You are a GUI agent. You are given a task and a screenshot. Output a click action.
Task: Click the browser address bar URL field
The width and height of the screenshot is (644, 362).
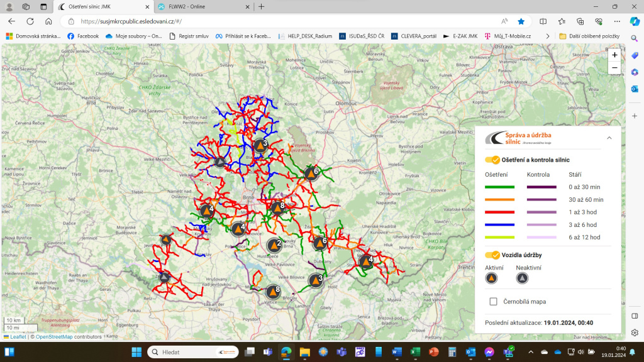[283, 21]
